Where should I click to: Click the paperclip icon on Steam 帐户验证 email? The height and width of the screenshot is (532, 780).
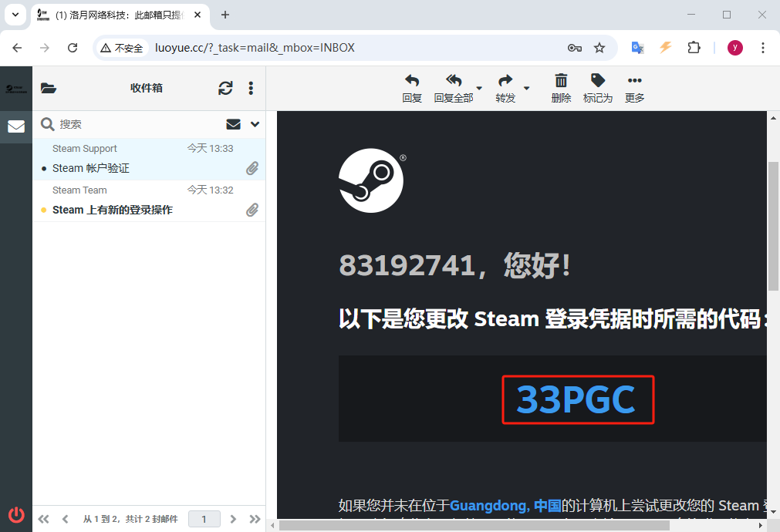[252, 168]
